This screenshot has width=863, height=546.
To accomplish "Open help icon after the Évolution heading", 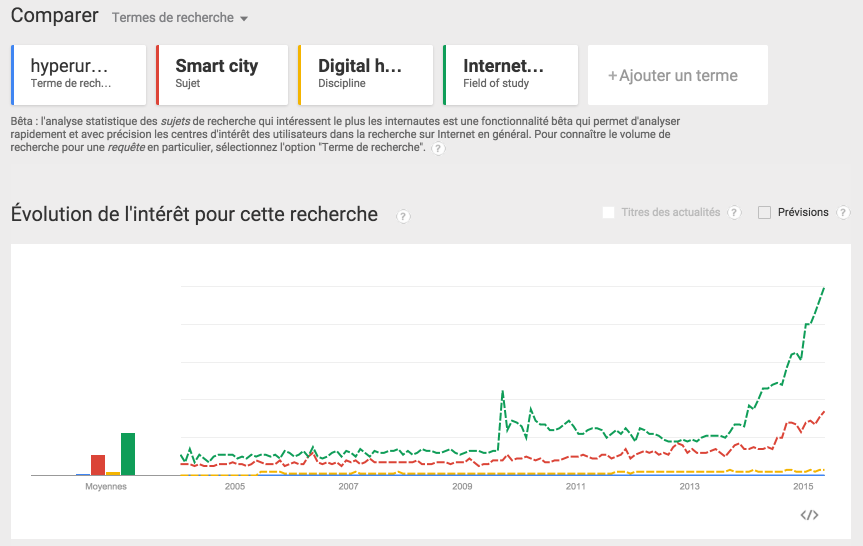I will (x=403, y=216).
